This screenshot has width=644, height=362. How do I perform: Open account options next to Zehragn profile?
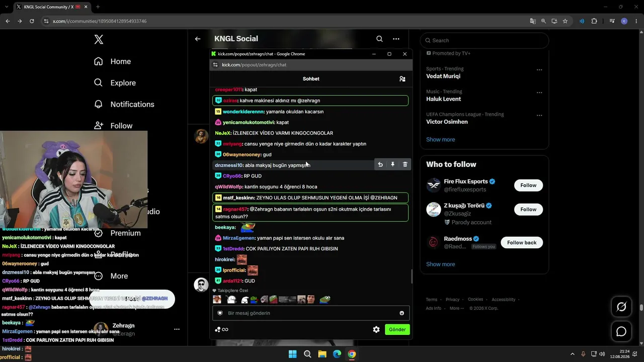tap(177, 329)
